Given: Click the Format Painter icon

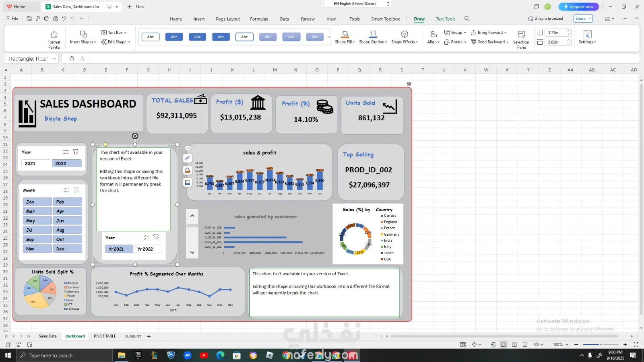Looking at the screenshot, I should (x=54, y=34).
